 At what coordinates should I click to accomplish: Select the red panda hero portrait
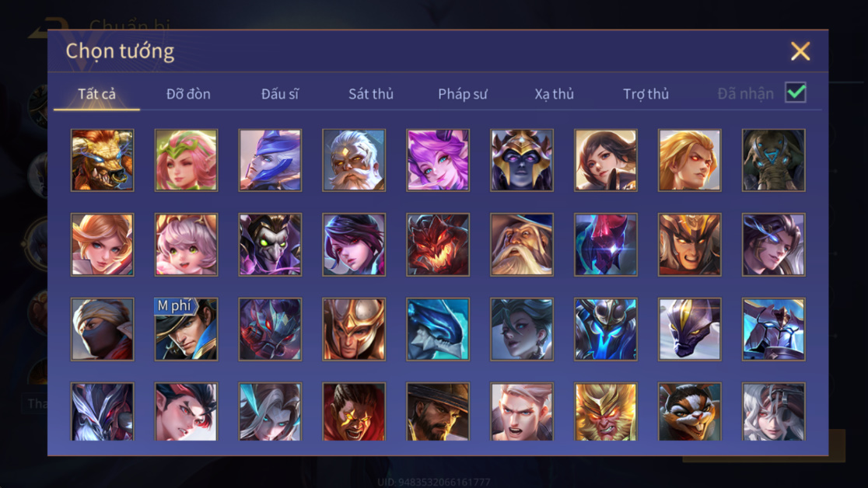[x=689, y=412]
